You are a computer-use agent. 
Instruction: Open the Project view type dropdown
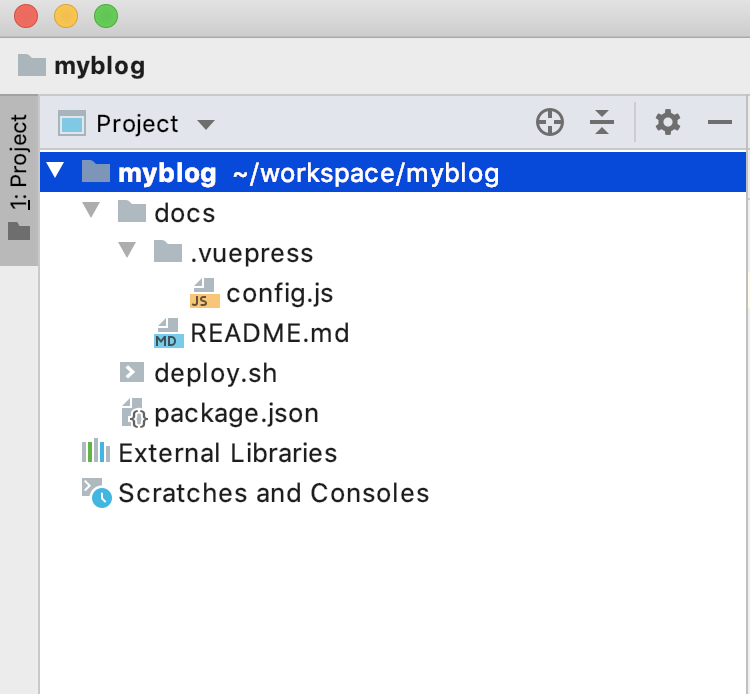click(206, 125)
